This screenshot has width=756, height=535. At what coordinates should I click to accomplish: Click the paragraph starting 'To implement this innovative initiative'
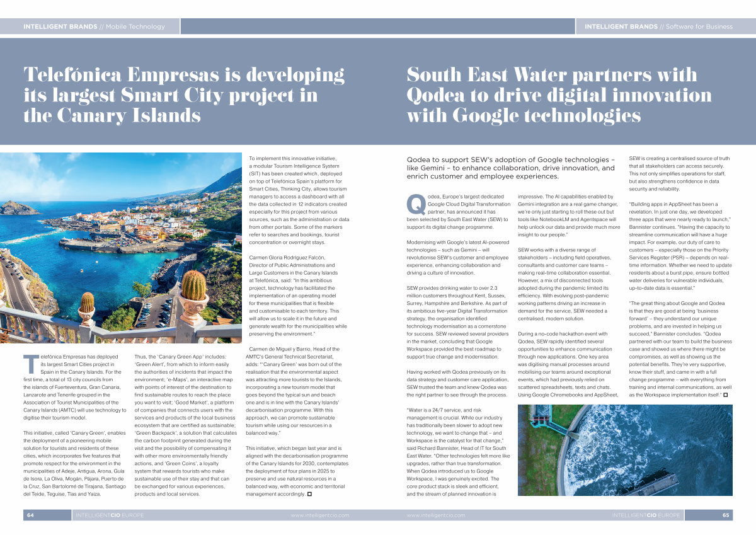pyautogui.click(x=298, y=199)
